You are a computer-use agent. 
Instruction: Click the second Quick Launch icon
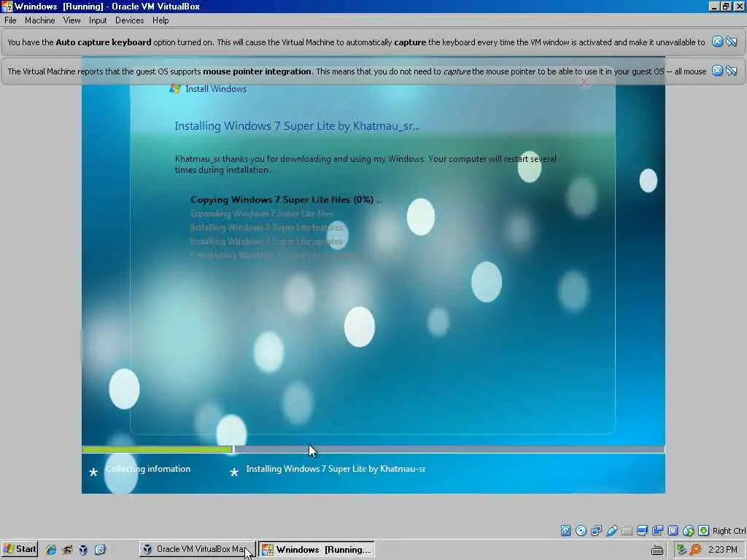[x=67, y=549]
